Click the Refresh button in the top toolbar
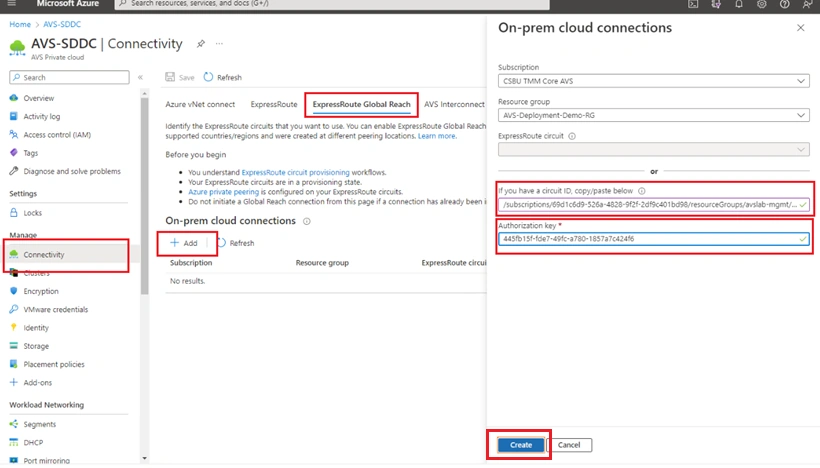Screen dimensions: 820x468 point(223,77)
